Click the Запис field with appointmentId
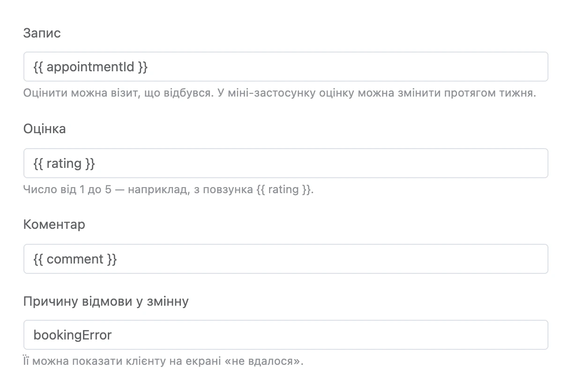This screenshot has height=392, width=570. click(285, 67)
